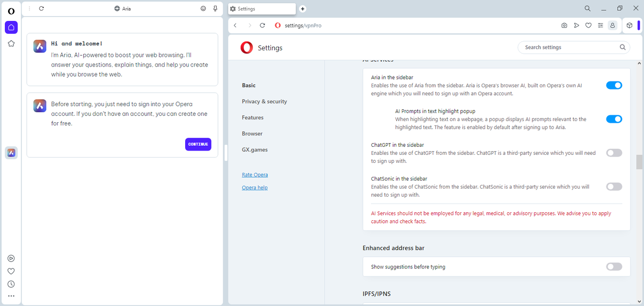
Task: Open the Home icon in the sidebar
Action: click(x=11, y=27)
